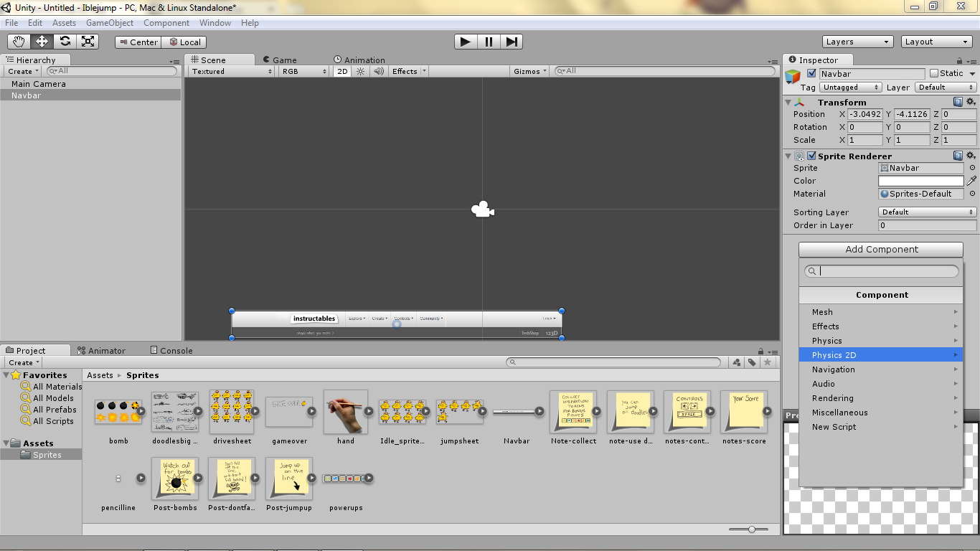Select the hand sprite thumbnail
This screenshot has height=551, width=980.
[346, 412]
